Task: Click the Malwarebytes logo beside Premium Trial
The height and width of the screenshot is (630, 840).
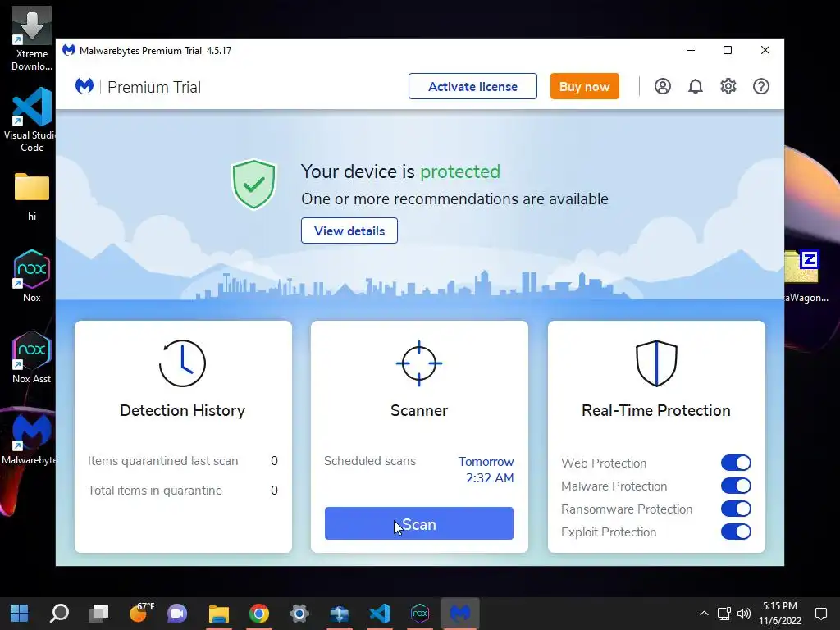Action: pos(84,86)
